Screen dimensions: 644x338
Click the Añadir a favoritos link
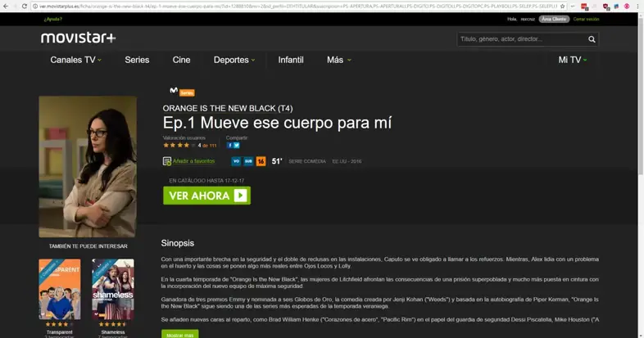[x=194, y=161]
